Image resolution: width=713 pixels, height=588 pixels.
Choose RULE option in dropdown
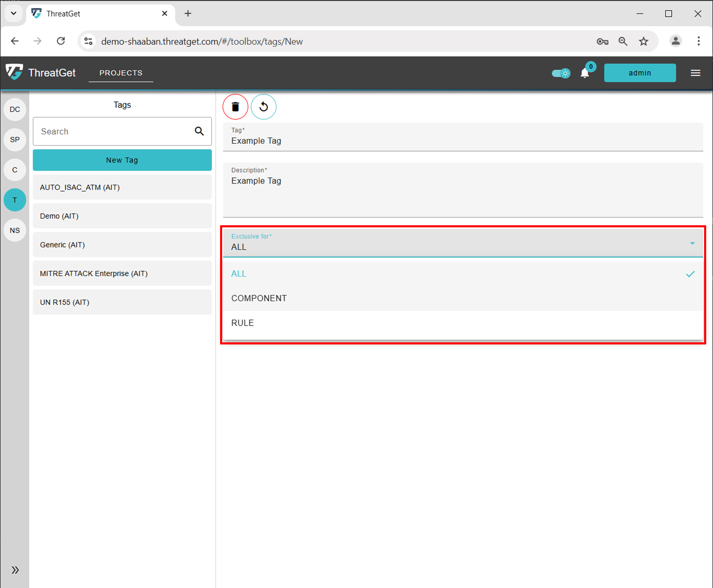(x=243, y=323)
